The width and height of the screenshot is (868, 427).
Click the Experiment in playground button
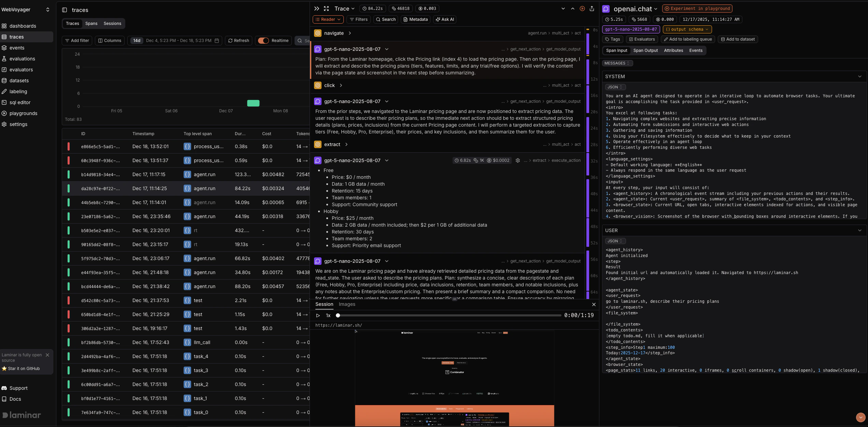697,9
